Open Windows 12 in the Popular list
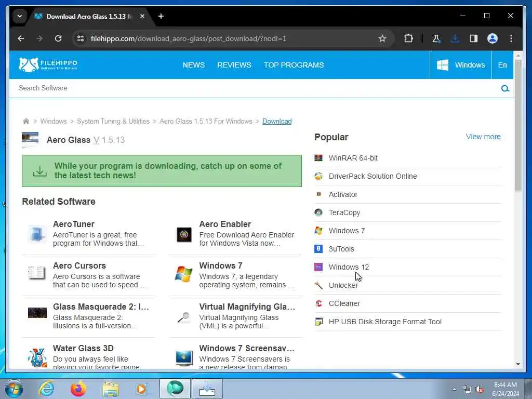Image resolution: width=532 pixels, height=399 pixels. click(349, 267)
